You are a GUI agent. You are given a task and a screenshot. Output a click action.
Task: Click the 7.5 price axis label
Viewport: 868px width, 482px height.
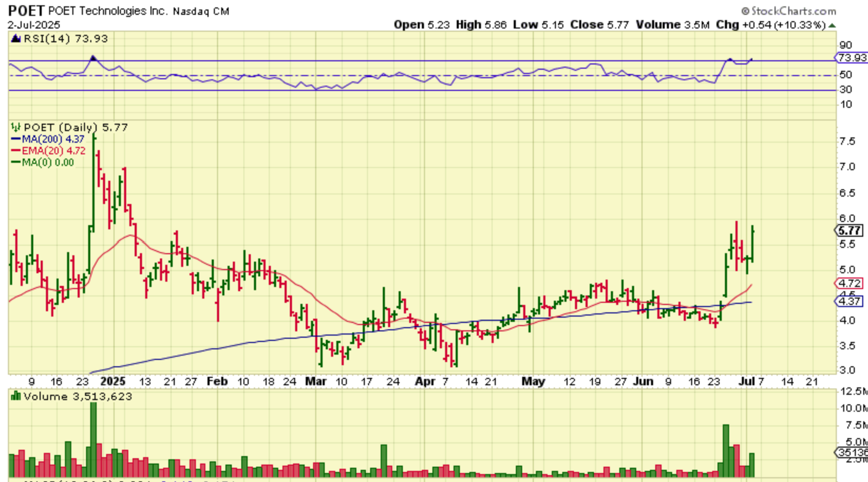[847, 142]
